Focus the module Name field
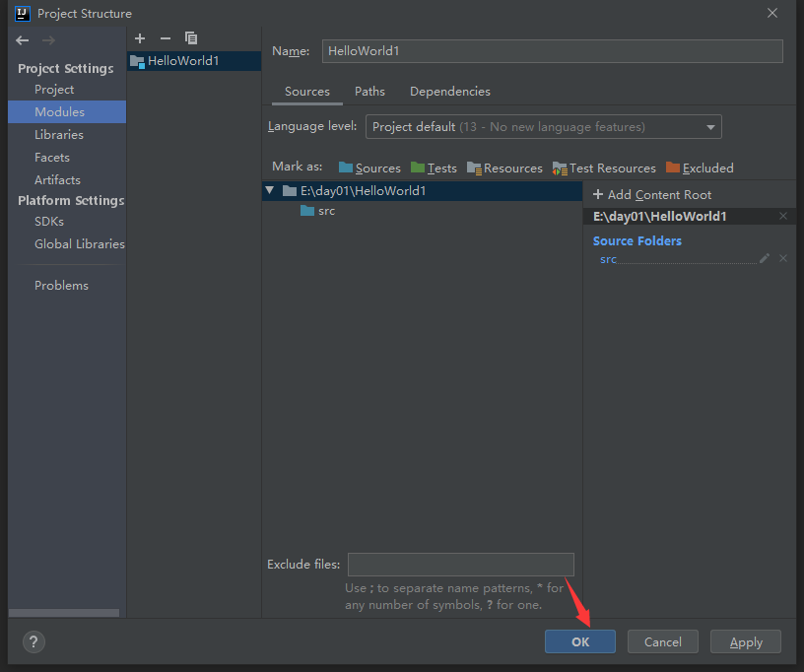Screen dimensions: 804x672 (x=552, y=51)
